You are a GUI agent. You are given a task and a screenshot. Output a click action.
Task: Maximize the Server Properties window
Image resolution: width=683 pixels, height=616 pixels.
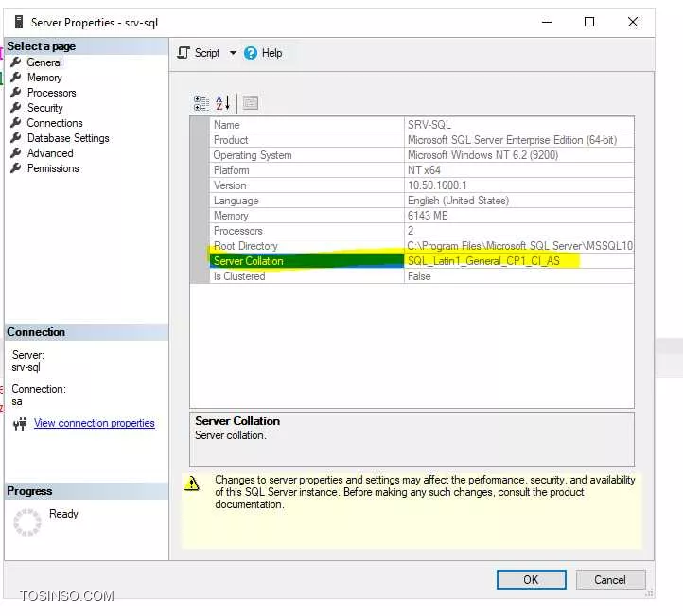coord(589,22)
